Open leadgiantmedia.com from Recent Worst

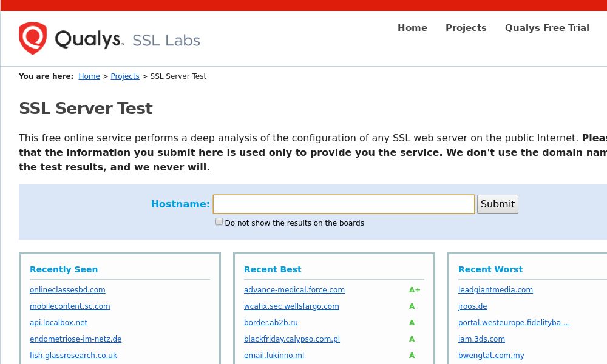tap(495, 290)
